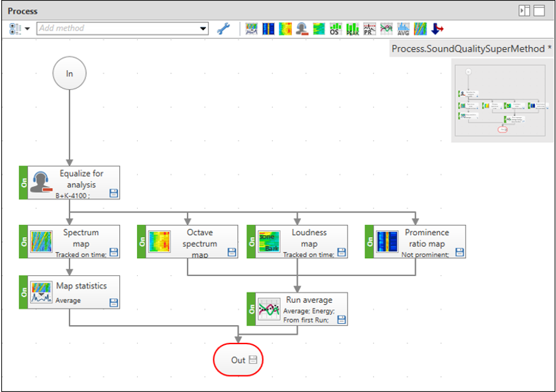Toggle the On switch of Spectrum map node
The image size is (556, 392).
coord(24,242)
